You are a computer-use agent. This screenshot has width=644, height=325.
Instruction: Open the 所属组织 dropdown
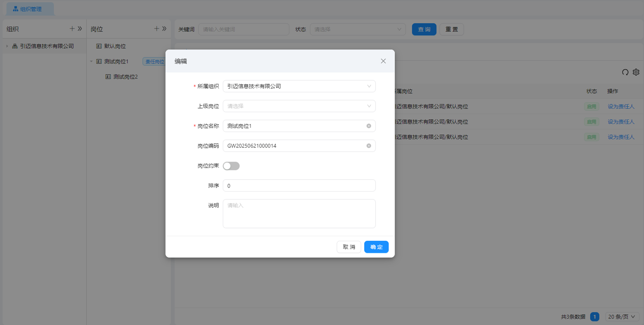[x=299, y=86]
